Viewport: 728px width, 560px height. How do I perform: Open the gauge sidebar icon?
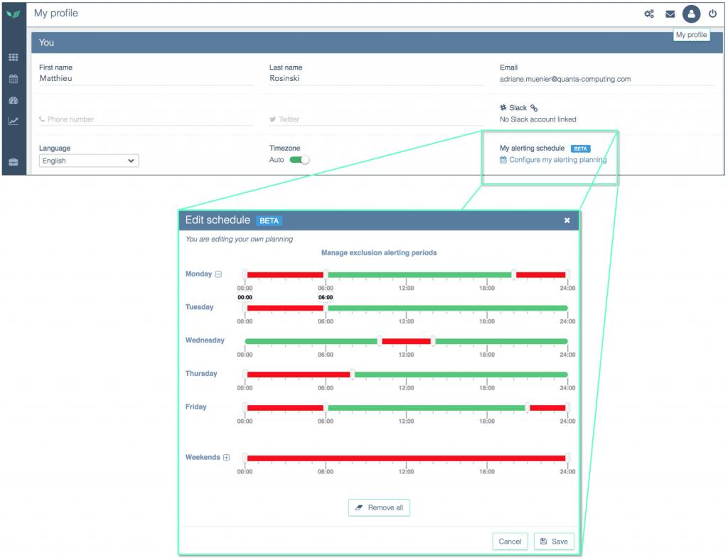click(x=14, y=100)
